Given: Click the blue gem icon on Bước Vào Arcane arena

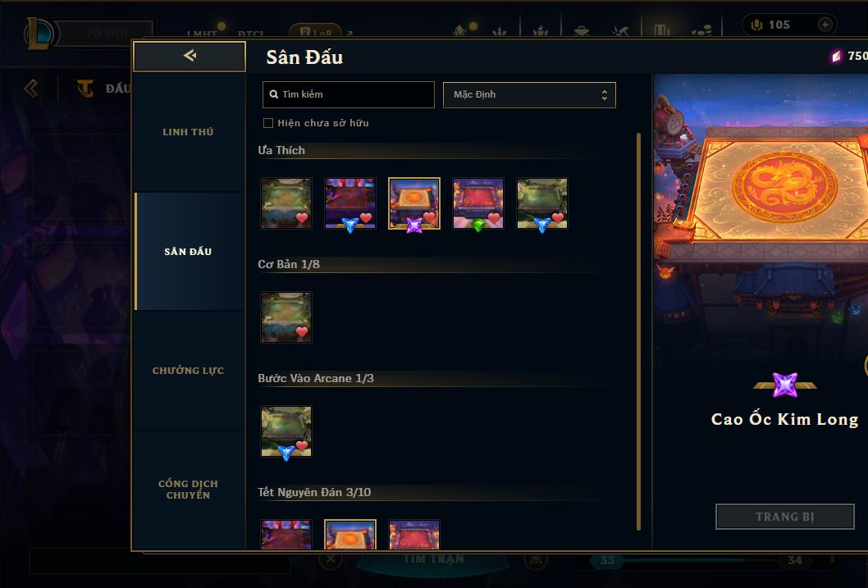Looking at the screenshot, I should point(286,453).
